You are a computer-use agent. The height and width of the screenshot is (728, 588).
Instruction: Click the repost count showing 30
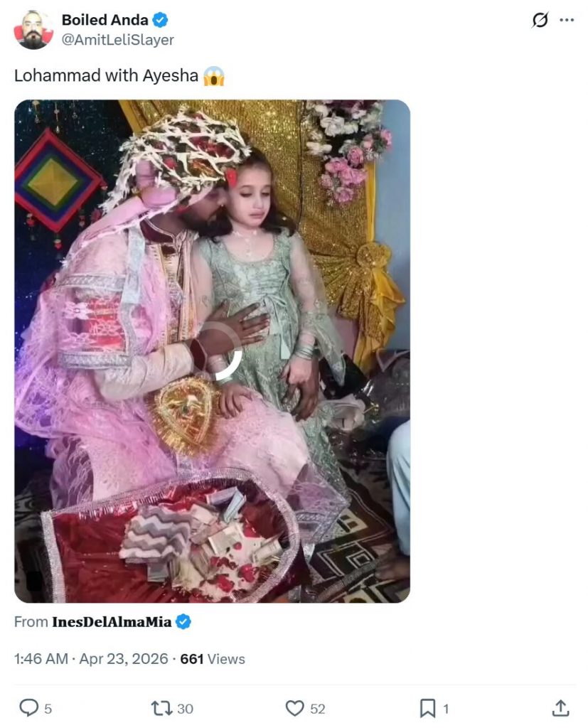pyautogui.click(x=185, y=708)
